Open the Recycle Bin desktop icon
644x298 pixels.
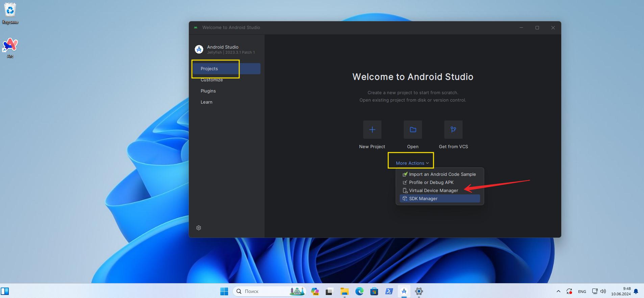10,14
